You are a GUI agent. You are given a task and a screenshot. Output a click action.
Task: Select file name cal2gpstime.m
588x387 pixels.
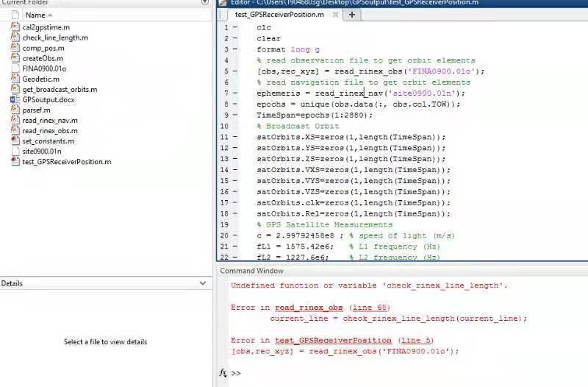click(46, 27)
